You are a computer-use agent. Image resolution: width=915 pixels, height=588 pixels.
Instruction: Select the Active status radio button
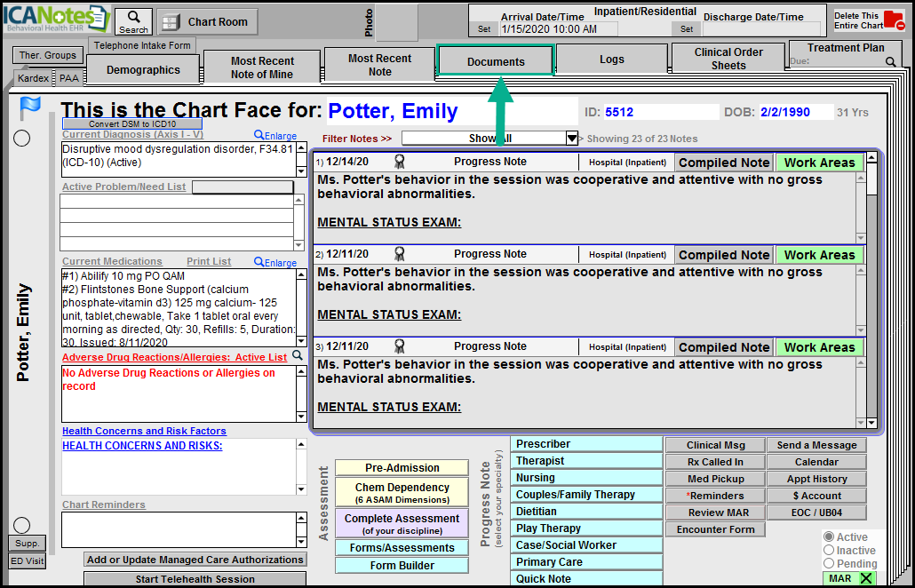coord(829,537)
